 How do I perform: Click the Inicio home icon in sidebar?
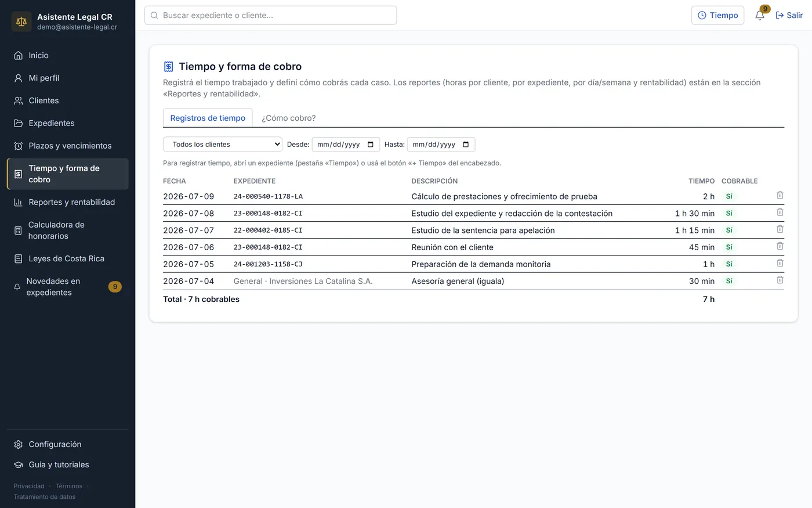(x=18, y=56)
